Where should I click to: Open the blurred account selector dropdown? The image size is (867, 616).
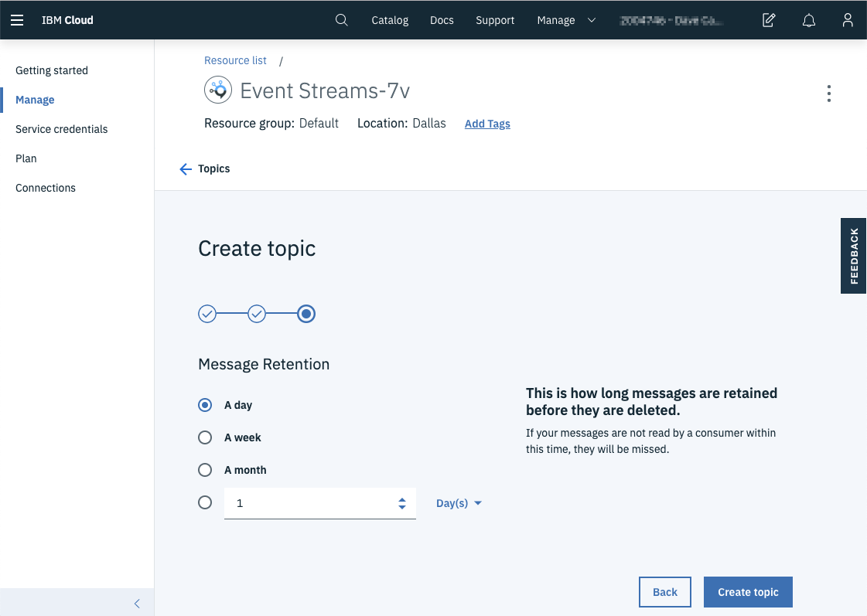pyautogui.click(x=672, y=20)
